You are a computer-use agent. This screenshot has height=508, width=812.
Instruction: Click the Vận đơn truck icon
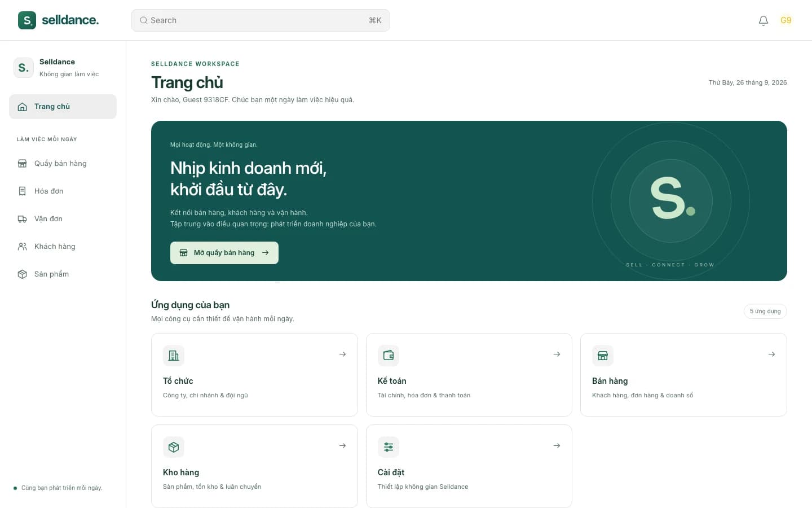23,219
